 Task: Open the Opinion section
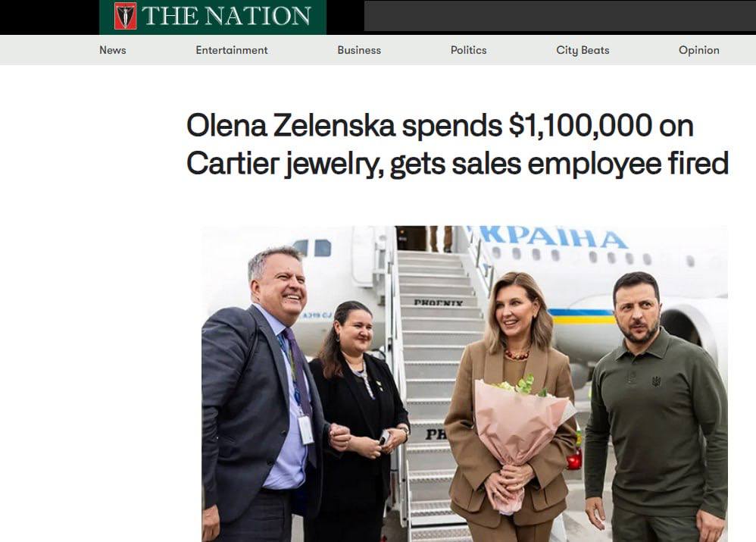[x=698, y=50]
